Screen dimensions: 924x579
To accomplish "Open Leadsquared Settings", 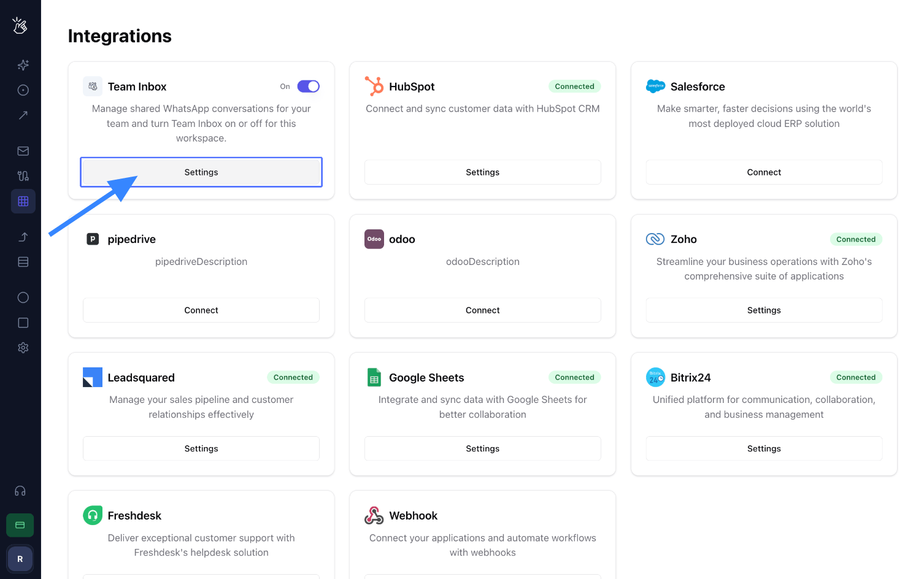I will point(201,448).
